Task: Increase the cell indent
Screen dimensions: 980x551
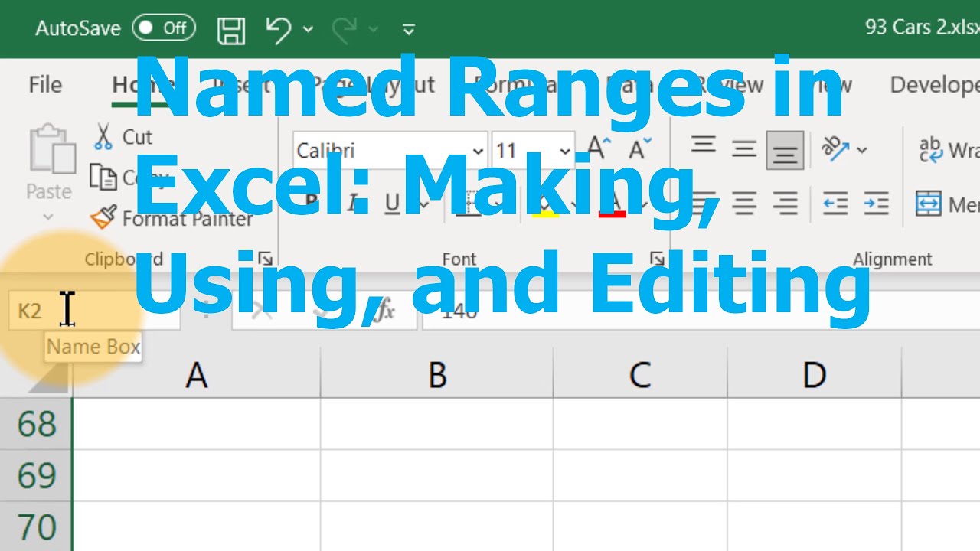Action: pyautogui.click(x=876, y=204)
